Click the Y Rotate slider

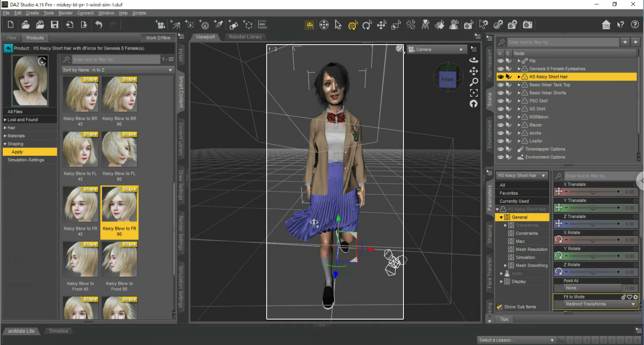tap(592, 256)
